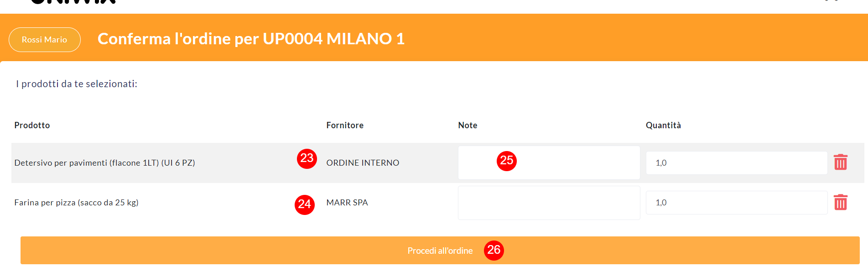Click the Note column header
This screenshot has width=868, height=272.
468,125
